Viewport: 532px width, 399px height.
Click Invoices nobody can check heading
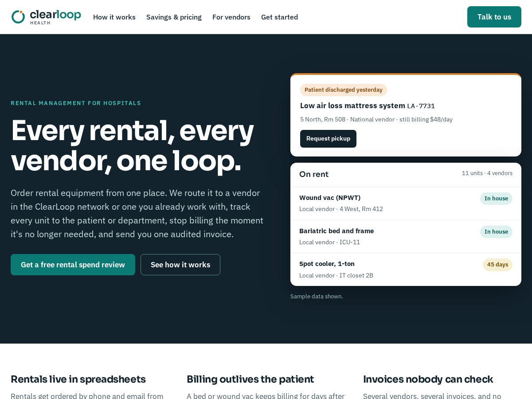pos(428,379)
